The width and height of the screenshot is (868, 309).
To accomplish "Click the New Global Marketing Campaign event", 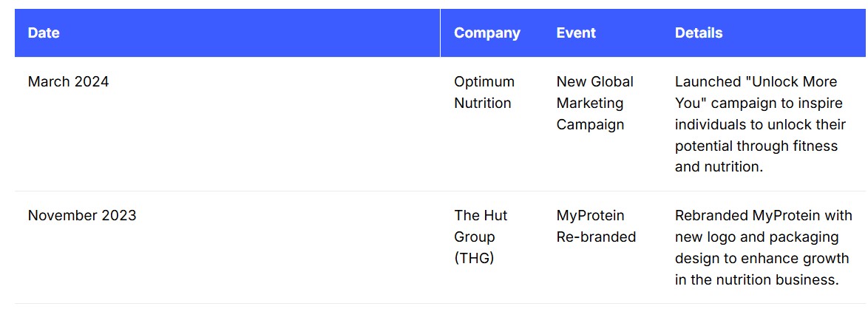I will pyautogui.click(x=594, y=103).
